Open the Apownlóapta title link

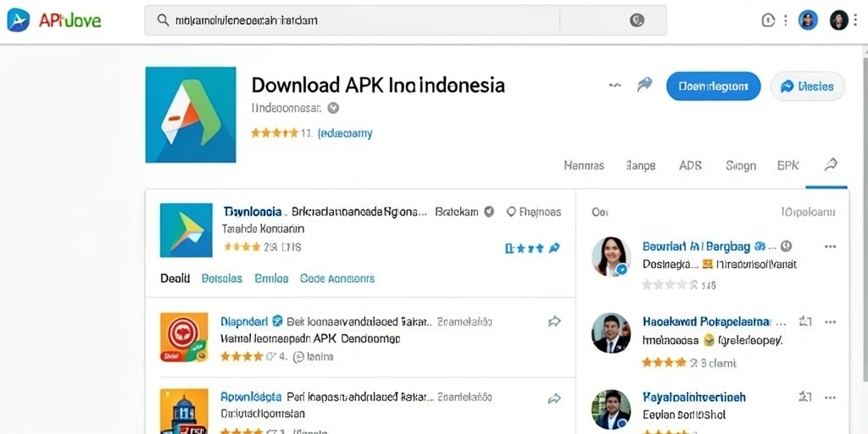(x=251, y=397)
